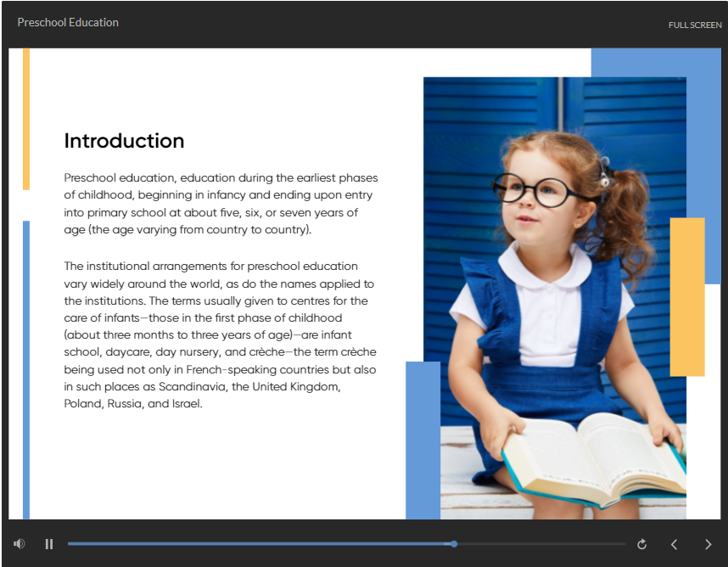Click the blue vertical bar on the left edge

coord(26,369)
